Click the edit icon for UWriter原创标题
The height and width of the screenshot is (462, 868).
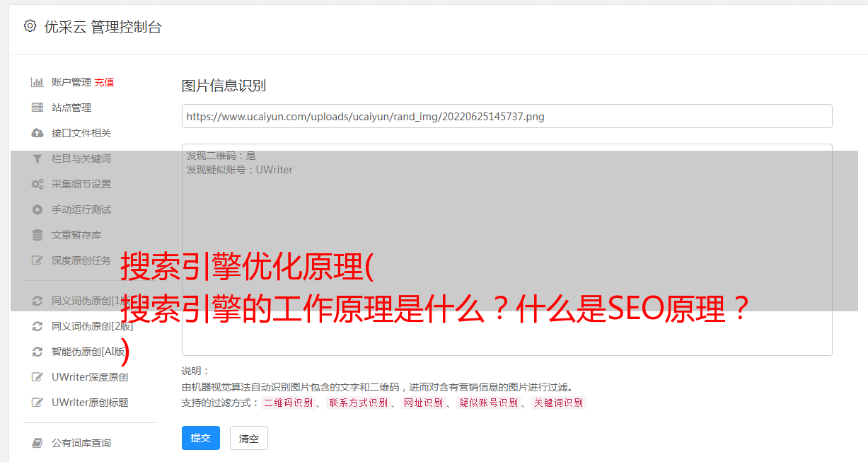pos(37,403)
